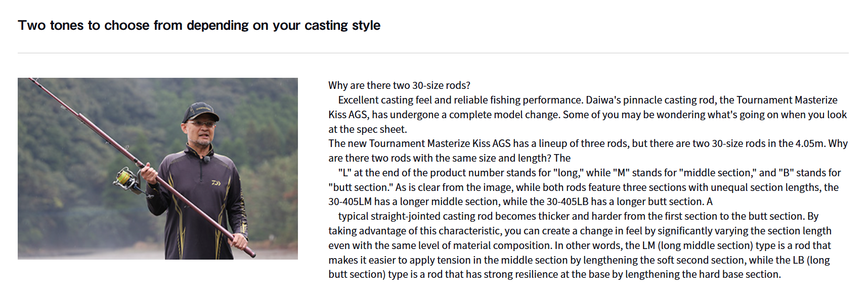Image resolution: width=868 pixels, height=296 pixels.
Task: Click "Tournament Masterize" at end of second line
Action: 787,100
